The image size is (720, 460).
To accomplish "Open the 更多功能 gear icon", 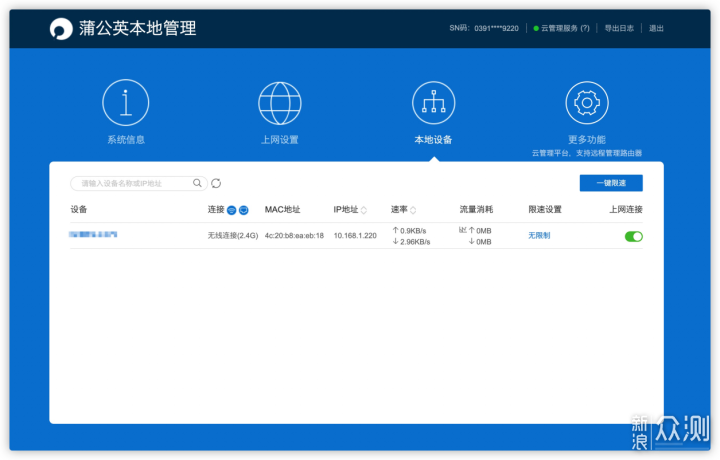I will tap(587, 103).
